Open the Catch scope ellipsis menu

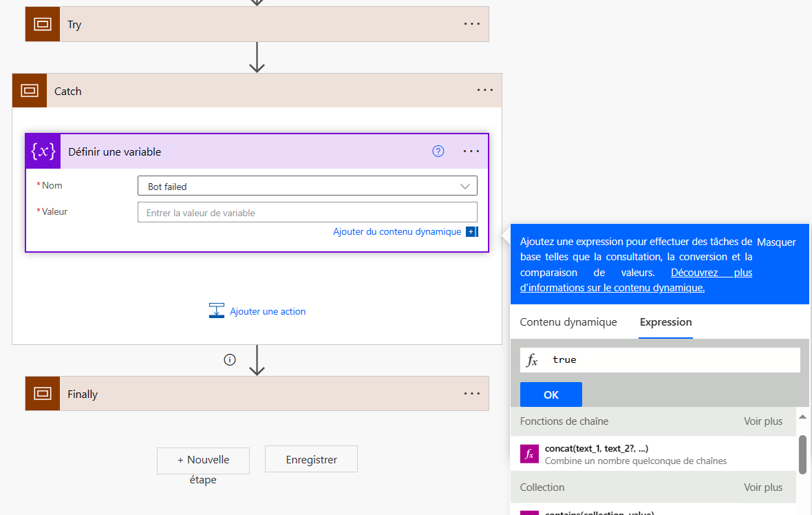484,90
